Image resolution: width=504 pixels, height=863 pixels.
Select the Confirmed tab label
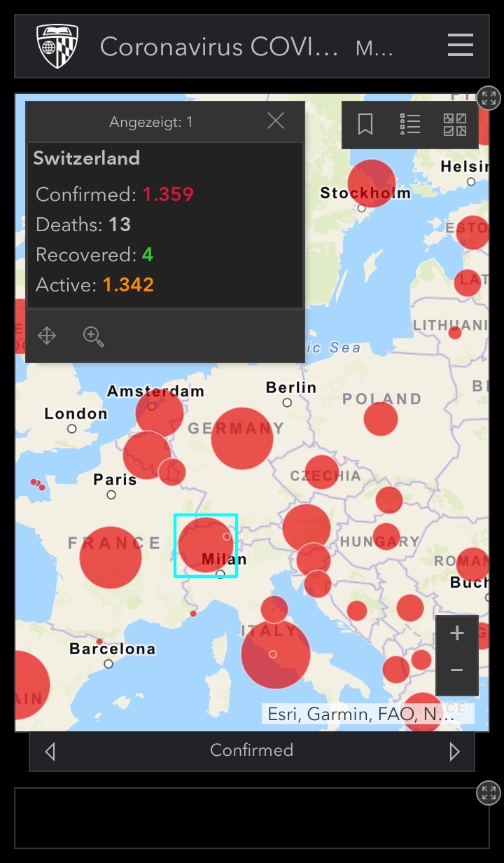click(x=251, y=750)
